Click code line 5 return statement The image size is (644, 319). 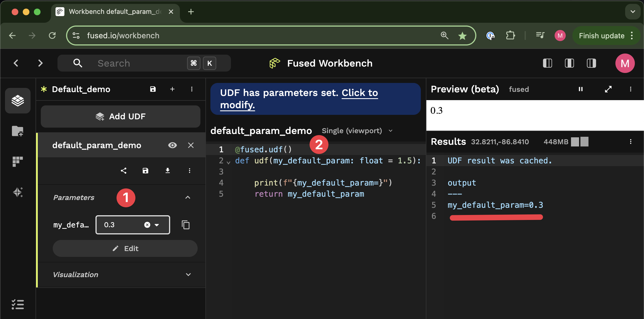pyautogui.click(x=309, y=194)
